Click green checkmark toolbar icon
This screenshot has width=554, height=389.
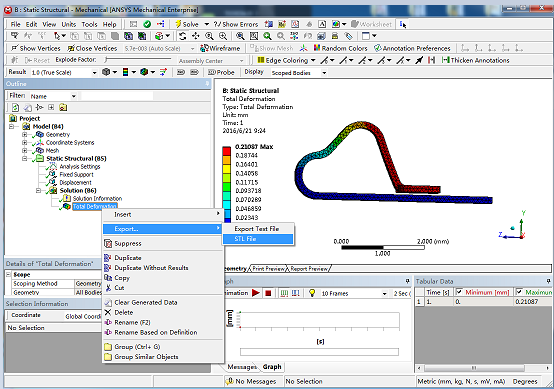pyautogui.click(x=147, y=24)
